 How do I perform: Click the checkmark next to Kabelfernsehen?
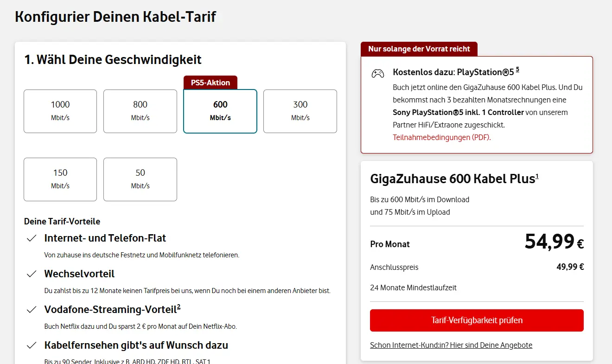click(x=32, y=345)
